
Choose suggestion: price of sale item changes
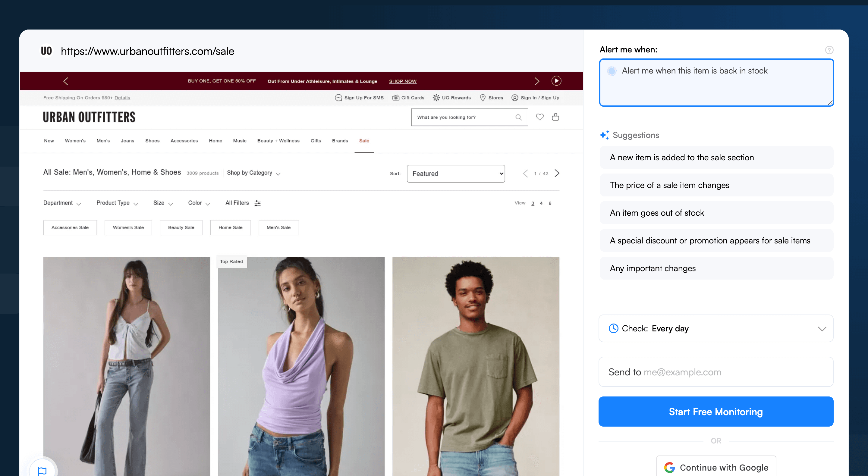(716, 185)
